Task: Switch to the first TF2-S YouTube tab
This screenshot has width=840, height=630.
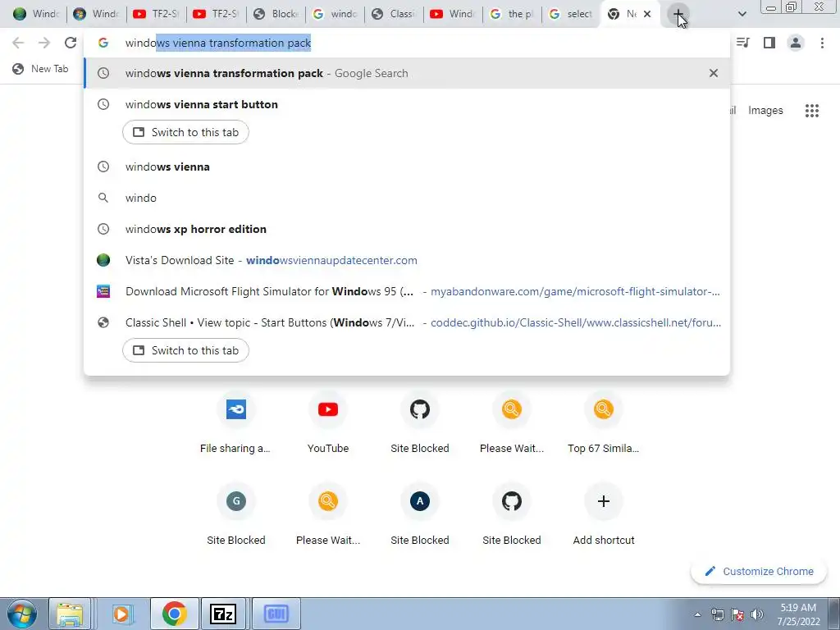Action: tap(155, 14)
